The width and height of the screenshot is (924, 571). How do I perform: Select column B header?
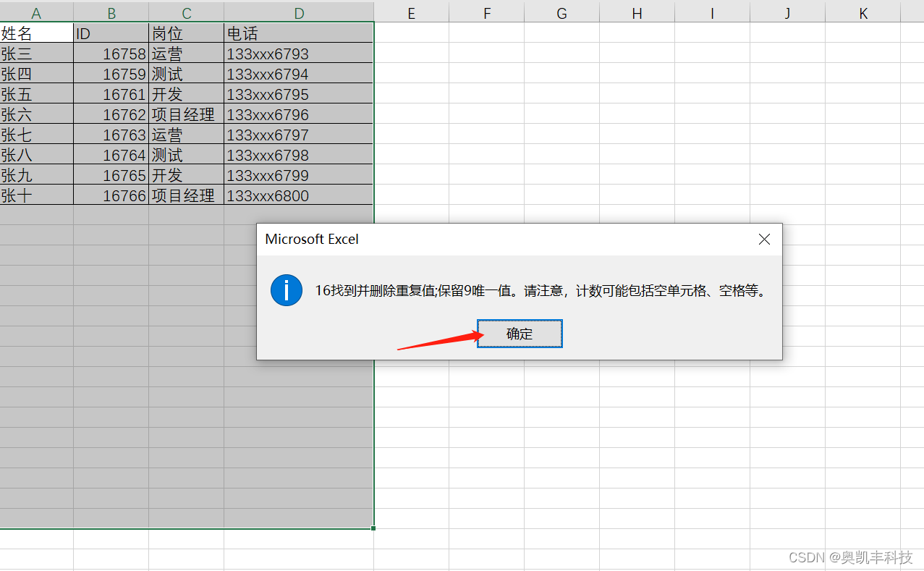(111, 13)
